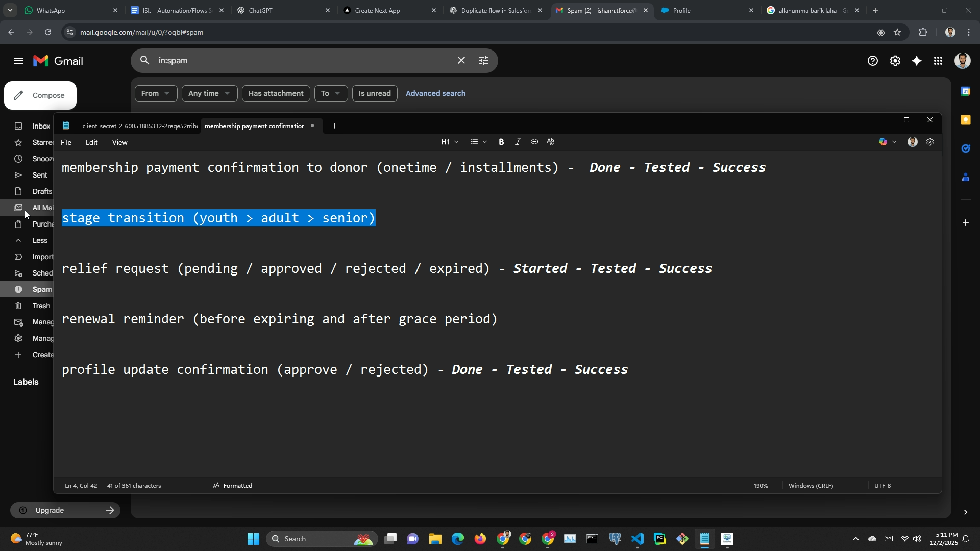Screen dimensions: 980x551
Task: Insert link using the toolbar icon
Action: [x=534, y=142]
